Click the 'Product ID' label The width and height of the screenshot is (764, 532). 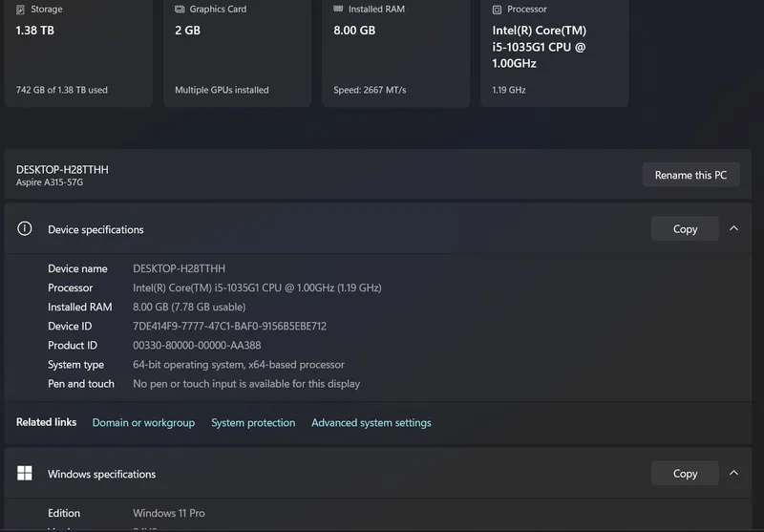tap(73, 346)
